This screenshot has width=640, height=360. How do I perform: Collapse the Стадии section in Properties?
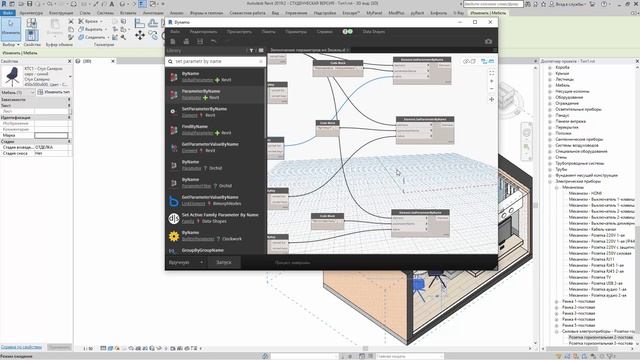[x=69, y=141]
